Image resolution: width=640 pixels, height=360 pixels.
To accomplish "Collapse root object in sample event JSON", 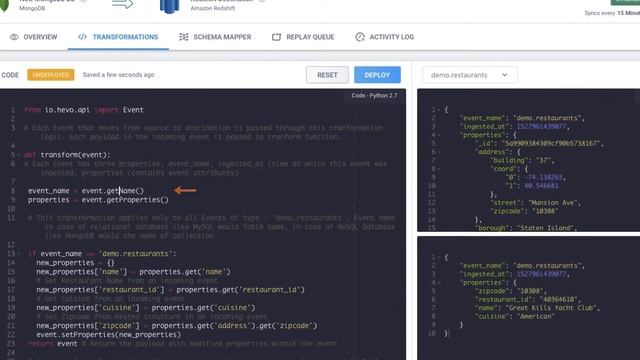I will pyautogui.click(x=439, y=110).
